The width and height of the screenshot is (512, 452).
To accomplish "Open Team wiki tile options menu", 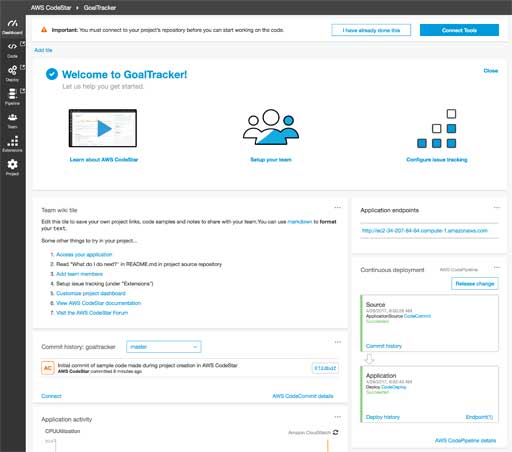I will click(x=337, y=207).
